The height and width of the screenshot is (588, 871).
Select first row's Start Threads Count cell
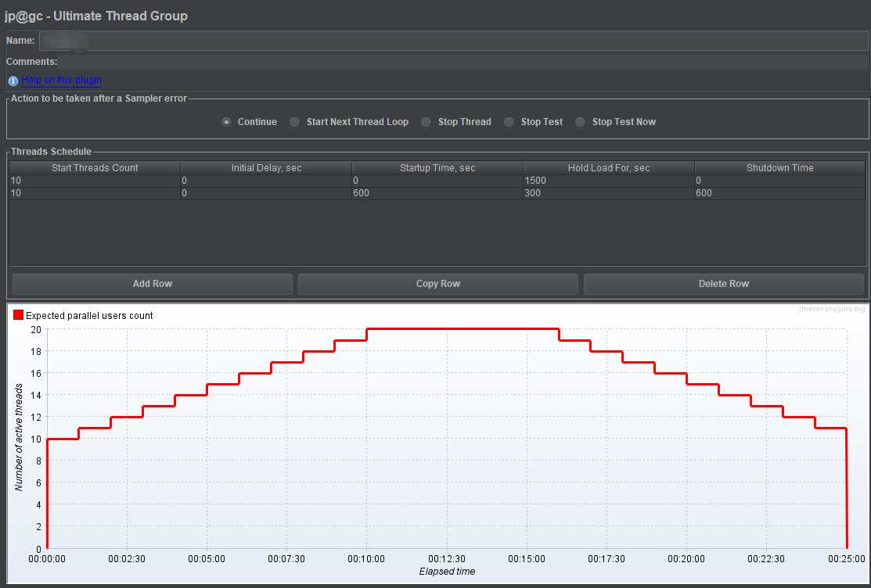95,181
